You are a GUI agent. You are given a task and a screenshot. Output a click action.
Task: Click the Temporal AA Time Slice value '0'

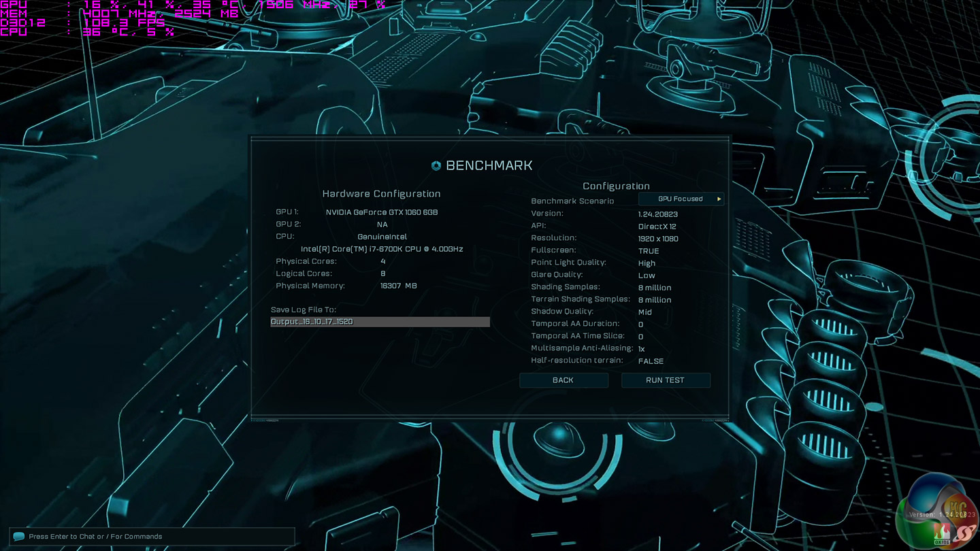(x=641, y=337)
